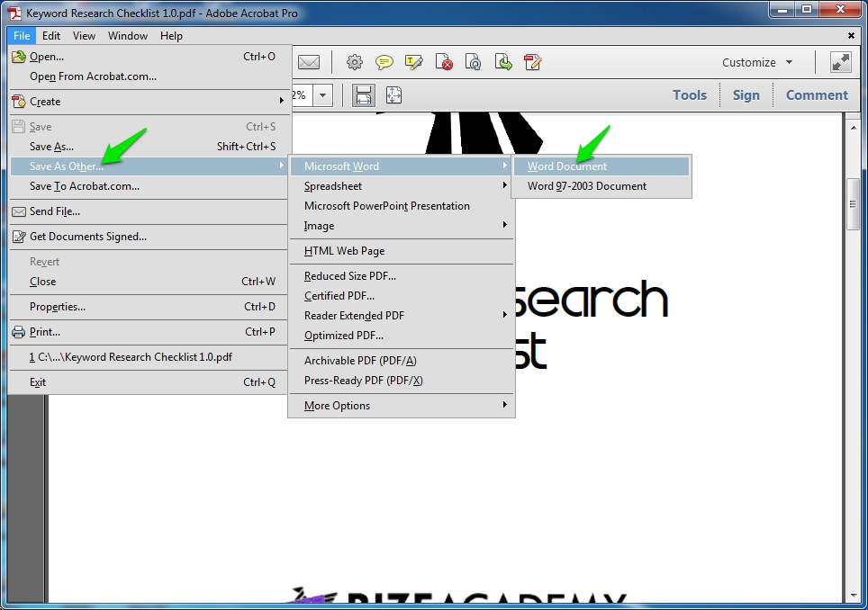
Task: Attach the PDF to an email
Action: pyautogui.click(x=309, y=62)
